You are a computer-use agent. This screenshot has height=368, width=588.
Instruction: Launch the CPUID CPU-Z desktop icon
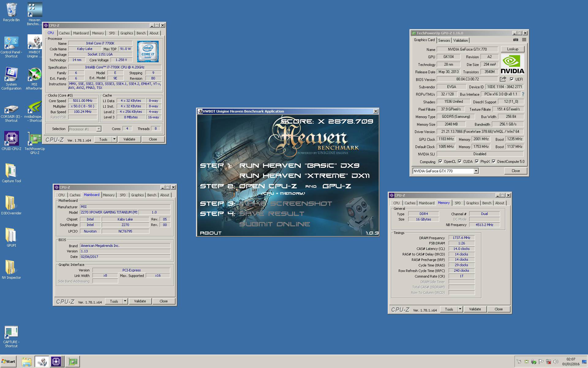click(11, 141)
